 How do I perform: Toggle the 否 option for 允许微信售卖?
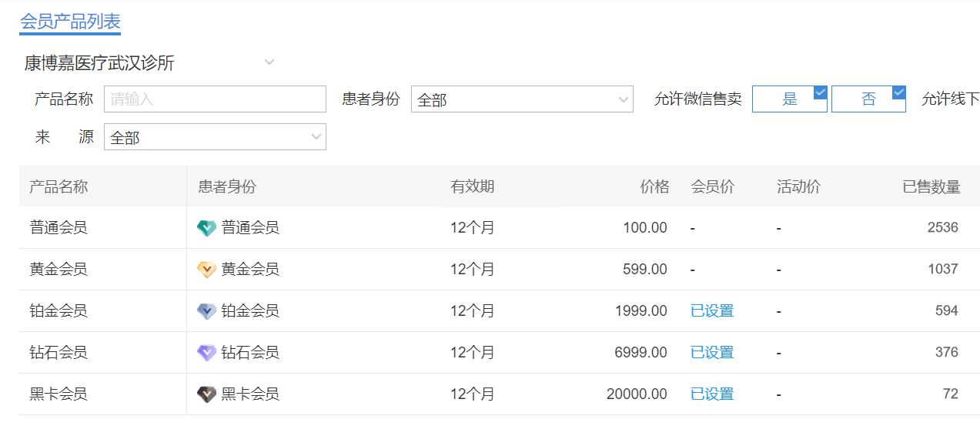pyautogui.click(x=868, y=99)
